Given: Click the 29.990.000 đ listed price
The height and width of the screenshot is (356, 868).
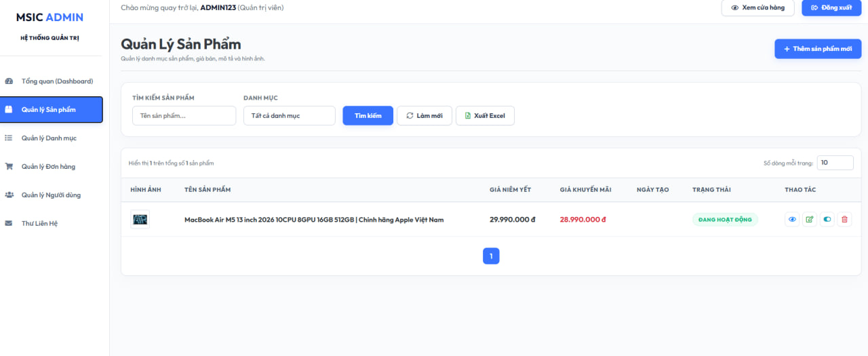Looking at the screenshot, I should click(x=513, y=219).
